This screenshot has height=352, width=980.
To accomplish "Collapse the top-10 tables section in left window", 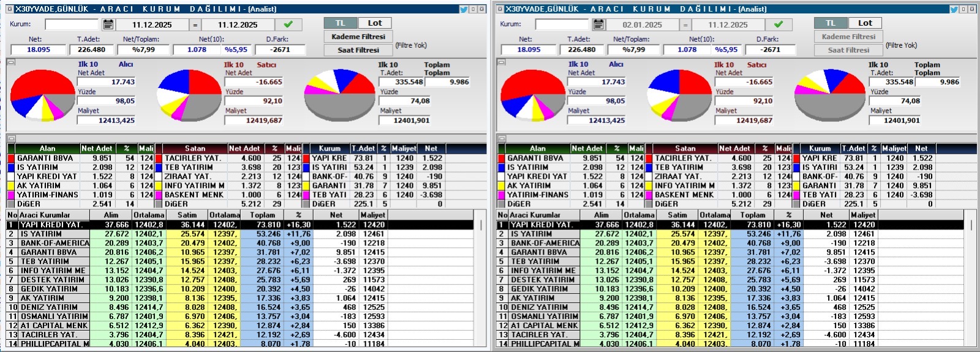I will (11, 139).
